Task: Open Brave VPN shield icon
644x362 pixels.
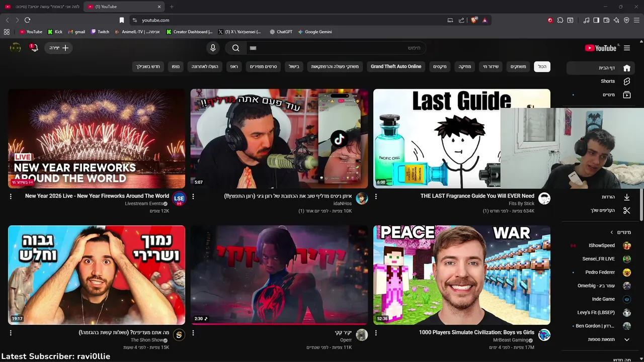Action: pyautogui.click(x=626, y=20)
